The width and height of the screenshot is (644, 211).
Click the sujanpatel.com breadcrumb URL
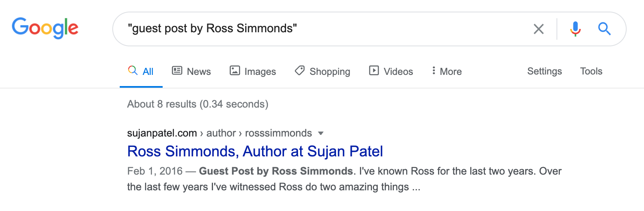point(162,133)
